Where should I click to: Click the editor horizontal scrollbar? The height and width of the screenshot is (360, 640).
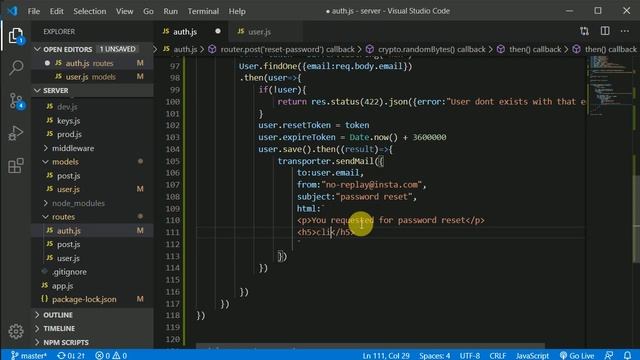click(370, 346)
